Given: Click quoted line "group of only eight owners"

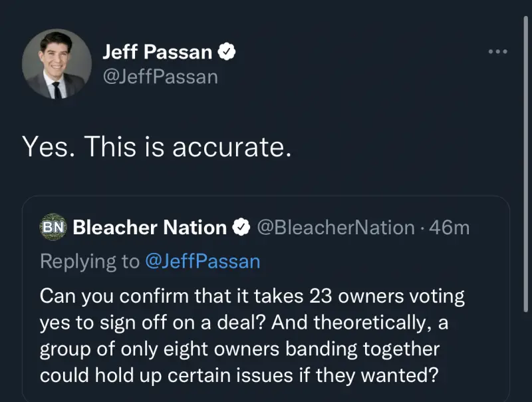Looking at the screenshot, I should (239, 348).
